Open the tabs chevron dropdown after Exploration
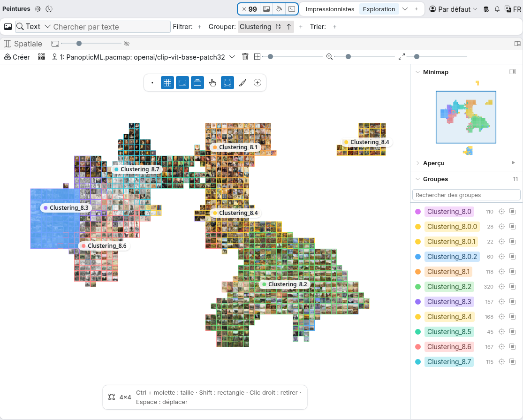523x420 pixels. (405, 9)
